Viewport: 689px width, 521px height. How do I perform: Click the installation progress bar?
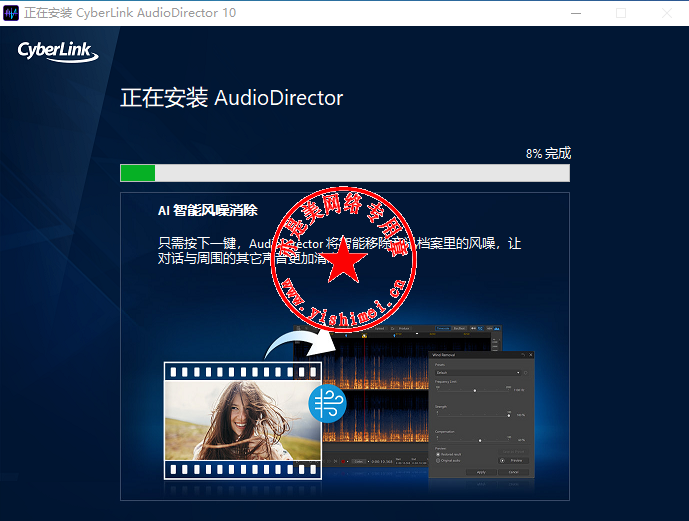(345, 173)
